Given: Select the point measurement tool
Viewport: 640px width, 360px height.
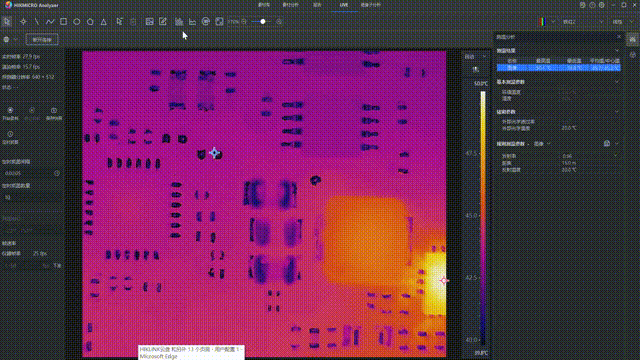Looking at the screenshot, I should coord(23,22).
